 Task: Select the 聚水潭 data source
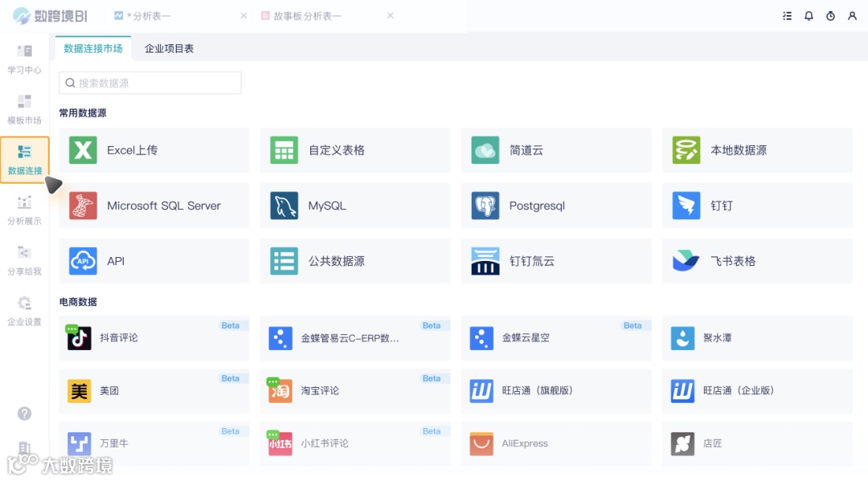point(757,338)
